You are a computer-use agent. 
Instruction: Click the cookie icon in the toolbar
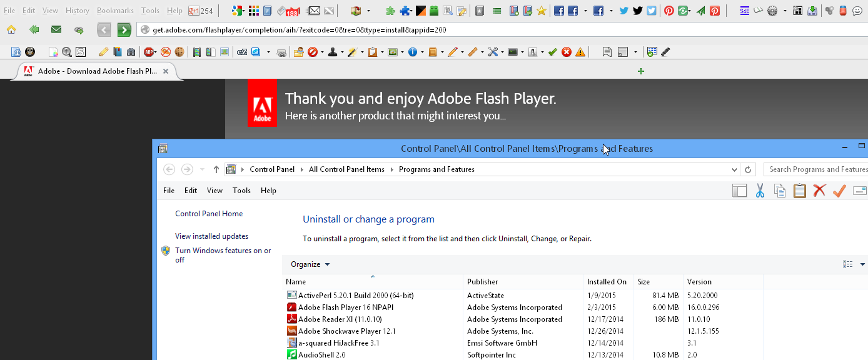[x=179, y=52]
